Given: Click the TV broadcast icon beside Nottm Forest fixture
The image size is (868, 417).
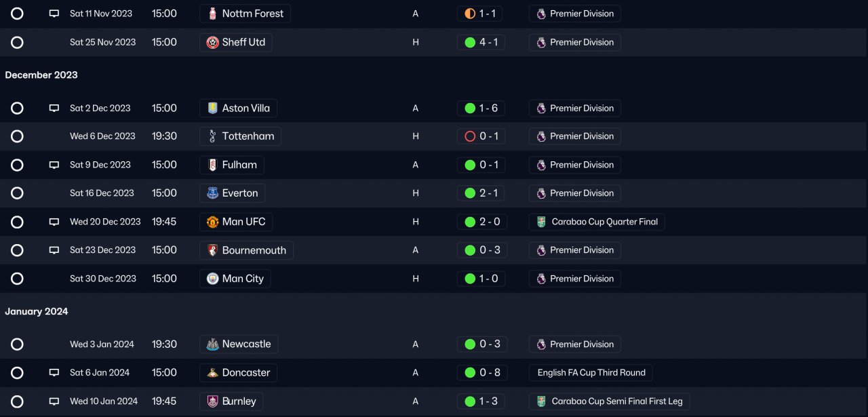Looking at the screenshot, I should point(54,14).
